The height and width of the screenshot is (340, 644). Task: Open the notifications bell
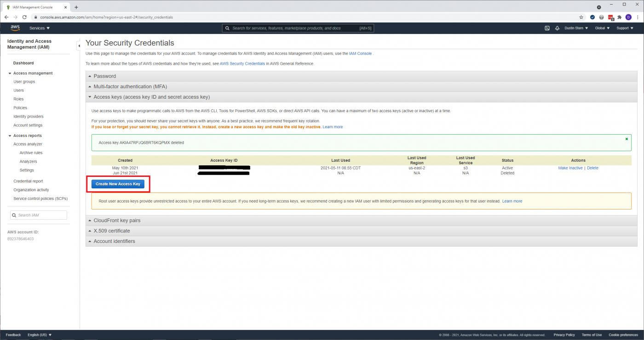tap(557, 28)
